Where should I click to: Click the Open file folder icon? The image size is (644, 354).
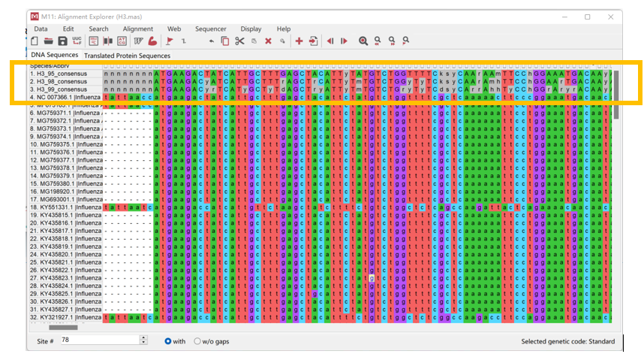[49, 41]
